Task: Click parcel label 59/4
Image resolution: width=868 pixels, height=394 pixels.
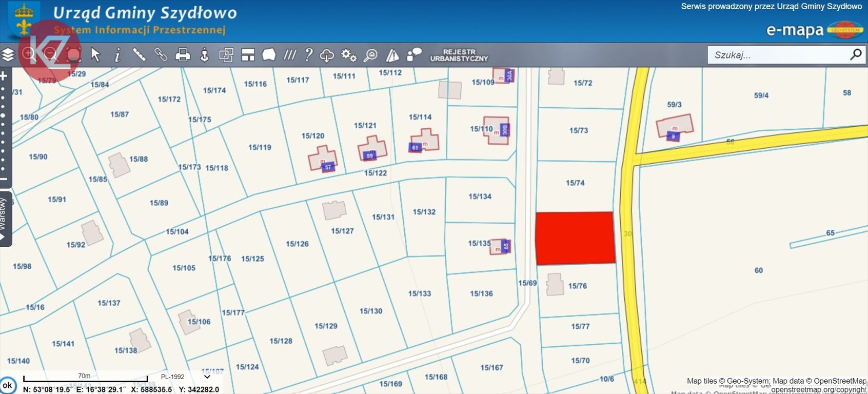Action: pyautogui.click(x=761, y=95)
